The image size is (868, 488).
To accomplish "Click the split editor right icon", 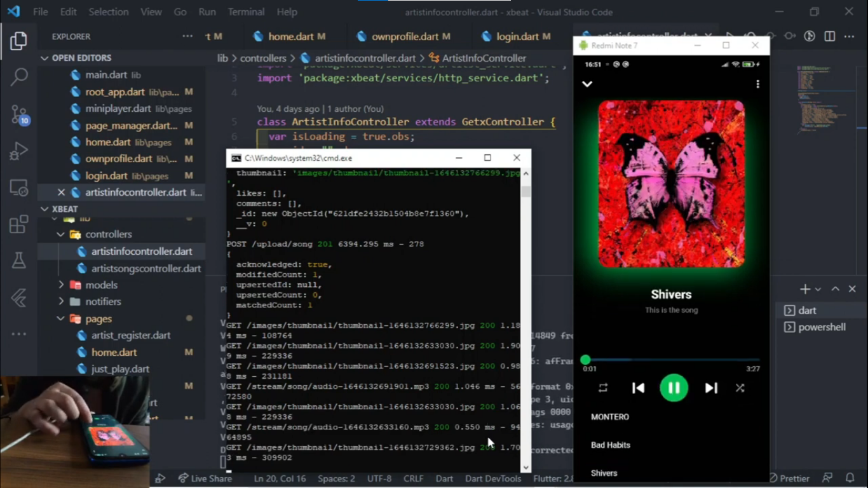I will pyautogui.click(x=829, y=36).
